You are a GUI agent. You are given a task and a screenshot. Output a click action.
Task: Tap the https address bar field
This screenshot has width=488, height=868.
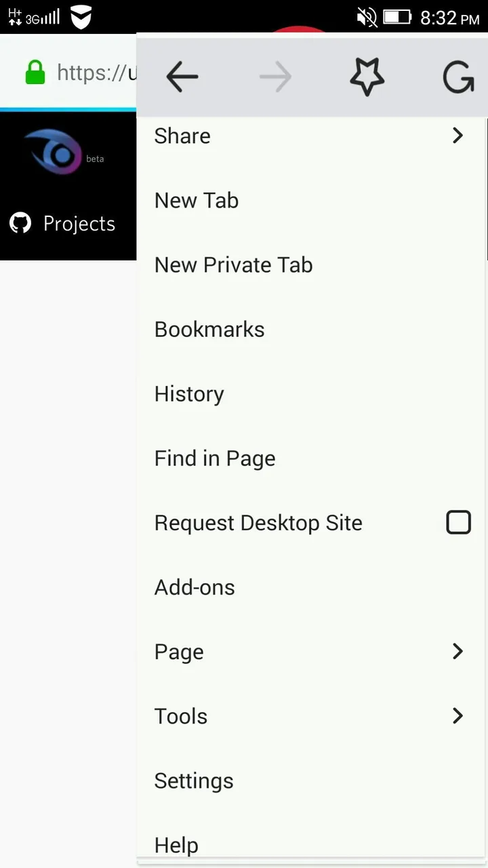tap(96, 73)
